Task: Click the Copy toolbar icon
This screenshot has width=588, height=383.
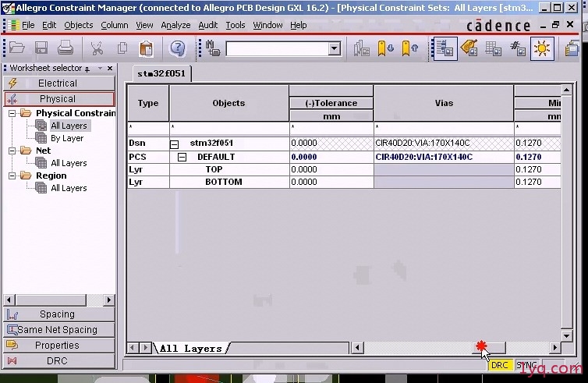Action: pyautogui.click(x=122, y=48)
